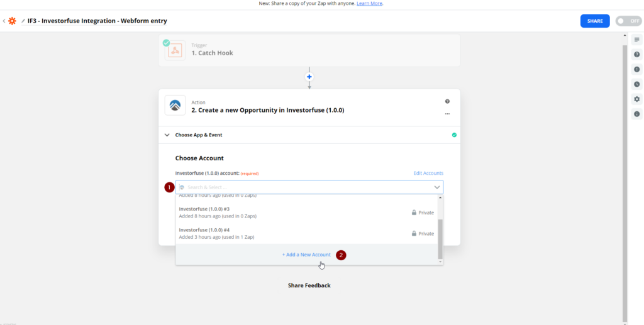Click the Private label for Investorfuse #4
The height and width of the screenshot is (325, 644).
tap(426, 233)
